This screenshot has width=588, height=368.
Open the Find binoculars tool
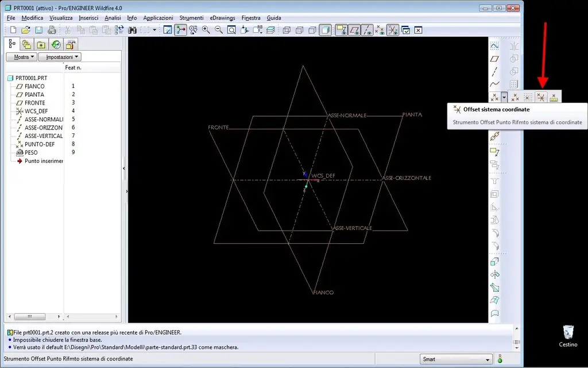point(132,30)
